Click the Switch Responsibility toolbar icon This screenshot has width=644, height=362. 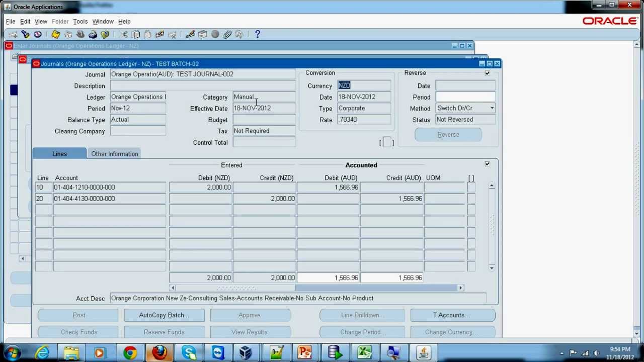[x=80, y=34]
